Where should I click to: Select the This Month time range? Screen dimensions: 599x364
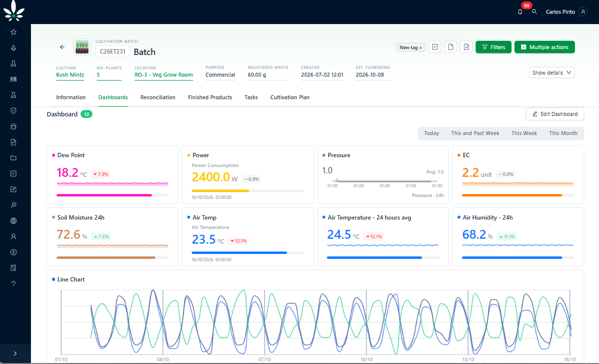[563, 133]
